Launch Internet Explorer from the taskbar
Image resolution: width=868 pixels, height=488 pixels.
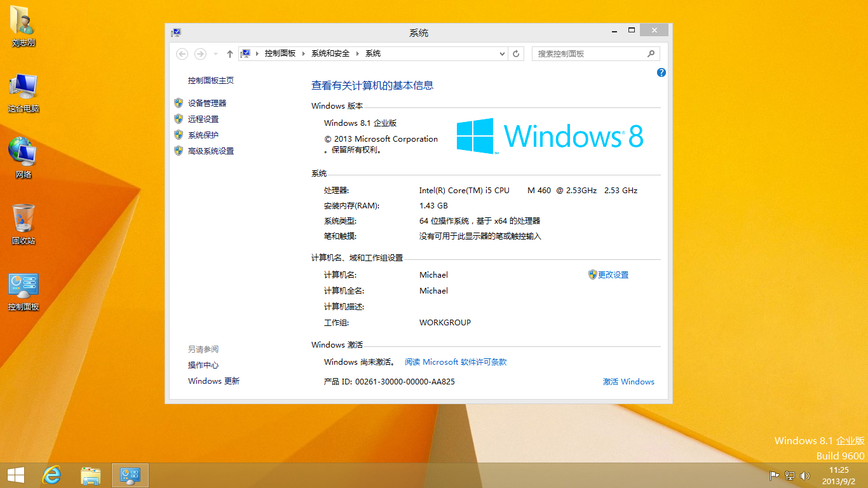click(51, 475)
